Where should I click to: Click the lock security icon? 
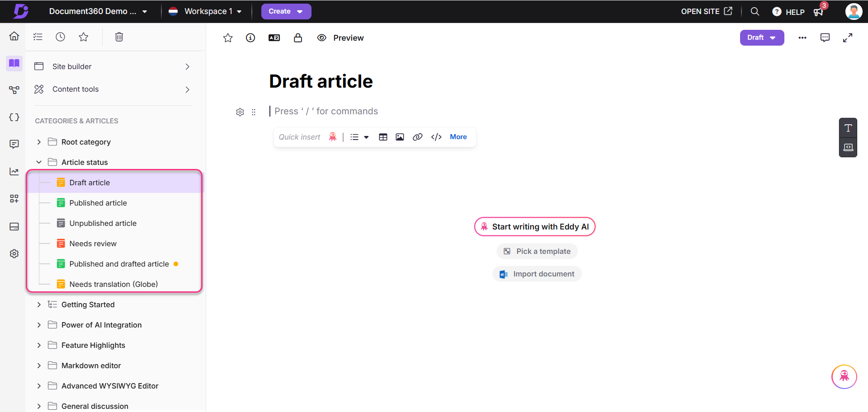(298, 38)
